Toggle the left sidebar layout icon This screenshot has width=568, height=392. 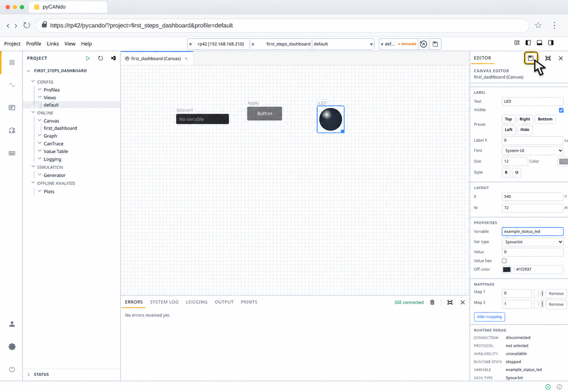click(528, 43)
